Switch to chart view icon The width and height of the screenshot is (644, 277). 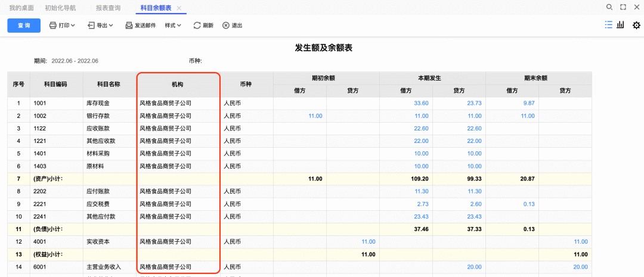(x=621, y=25)
